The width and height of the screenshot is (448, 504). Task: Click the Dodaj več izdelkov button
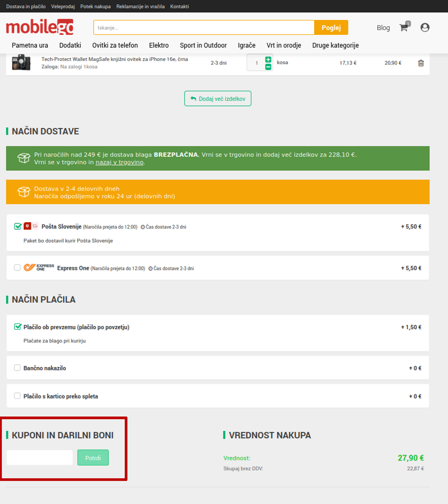pos(218,99)
